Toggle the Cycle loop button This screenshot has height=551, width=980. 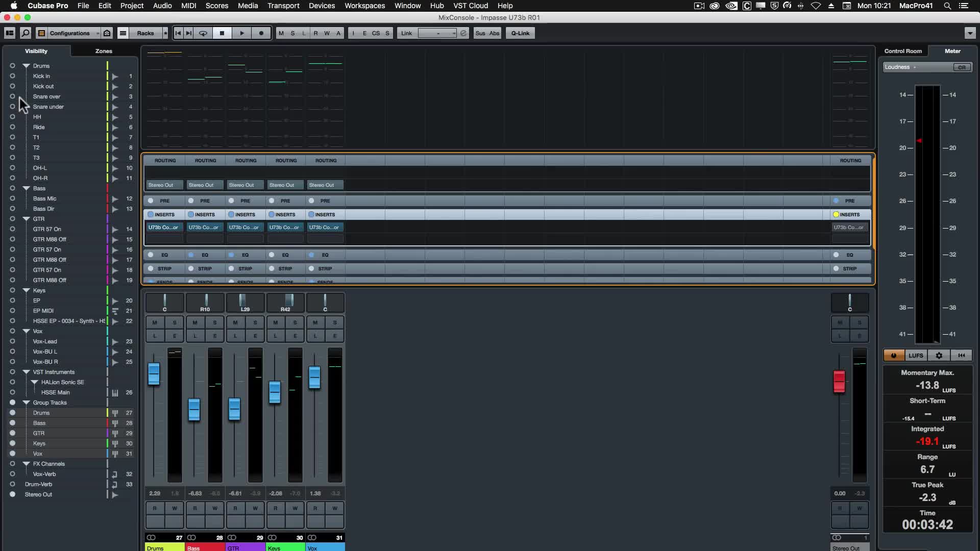point(203,33)
